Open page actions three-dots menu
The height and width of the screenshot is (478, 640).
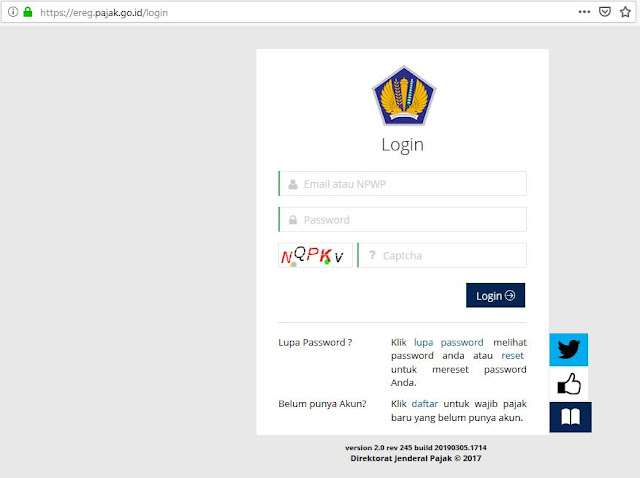584,12
